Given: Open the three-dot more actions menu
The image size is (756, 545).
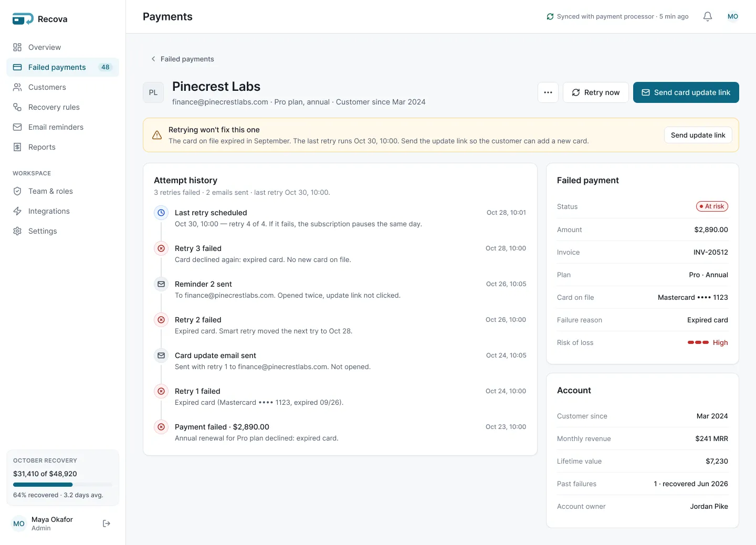Looking at the screenshot, I should click(x=548, y=92).
